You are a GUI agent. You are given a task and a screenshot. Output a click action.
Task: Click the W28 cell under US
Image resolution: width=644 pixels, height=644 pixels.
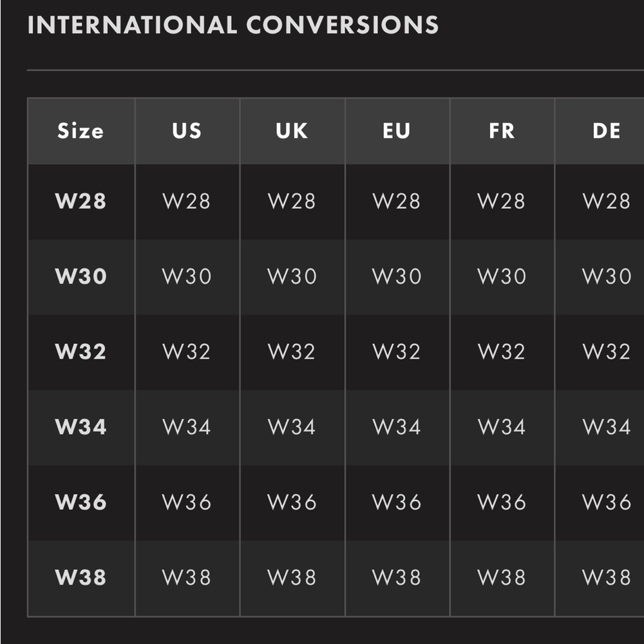click(187, 201)
